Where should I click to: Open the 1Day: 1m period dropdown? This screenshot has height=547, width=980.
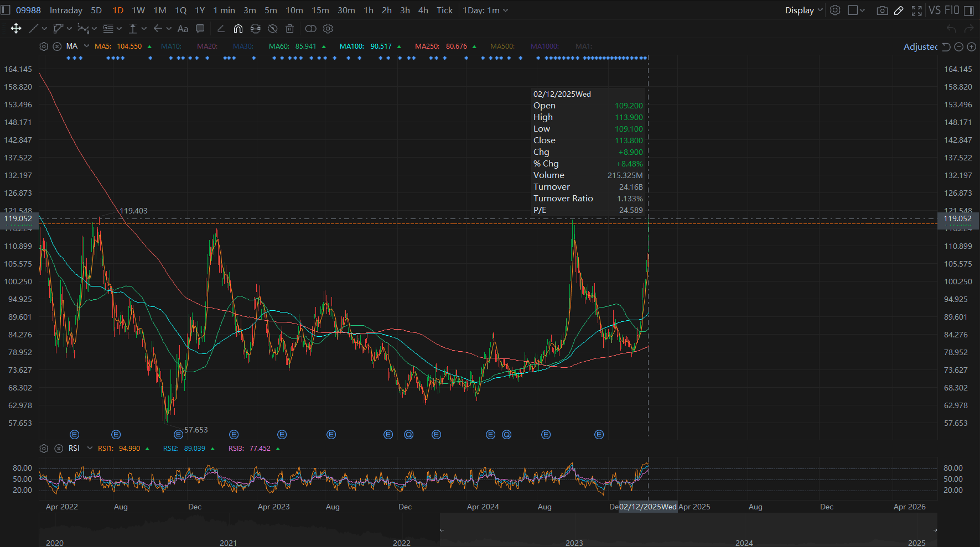point(485,10)
